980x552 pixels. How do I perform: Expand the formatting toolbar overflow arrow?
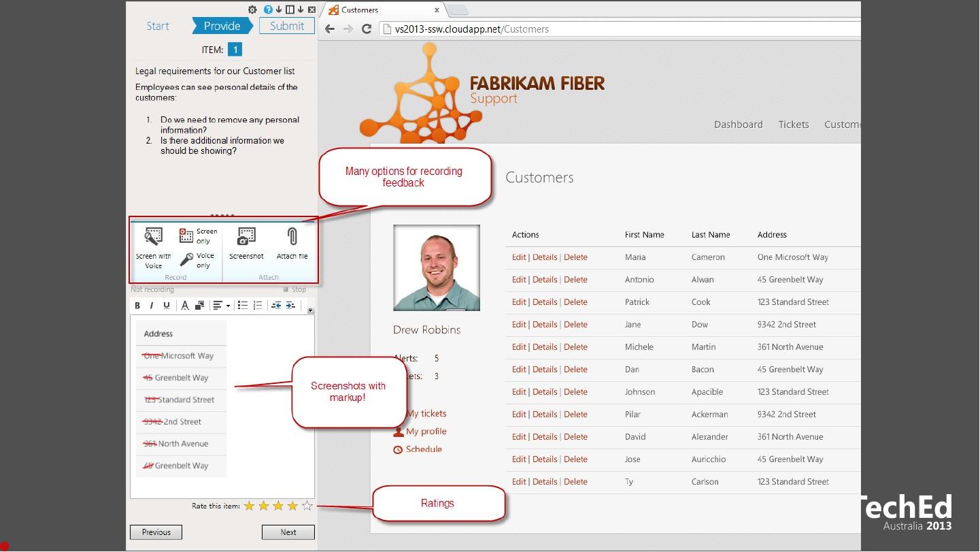click(x=311, y=310)
